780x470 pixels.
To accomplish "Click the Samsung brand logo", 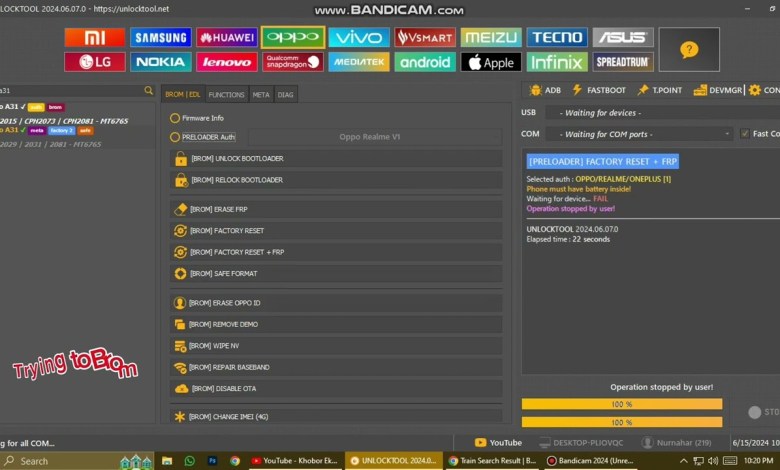I will [160, 38].
